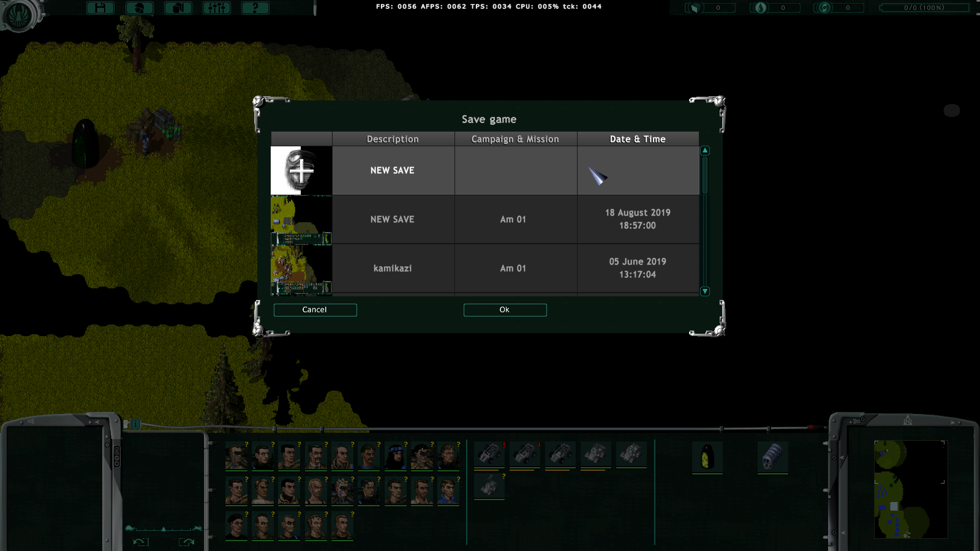Click the left curved arrow icon in bottom panel
Viewport: 980px width, 551px height.
click(140, 542)
